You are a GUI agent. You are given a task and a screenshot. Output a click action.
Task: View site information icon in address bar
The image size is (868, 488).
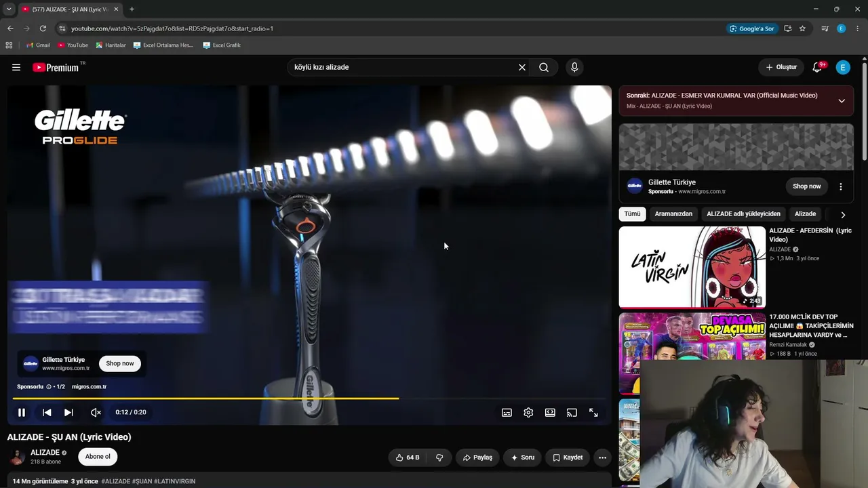click(62, 28)
